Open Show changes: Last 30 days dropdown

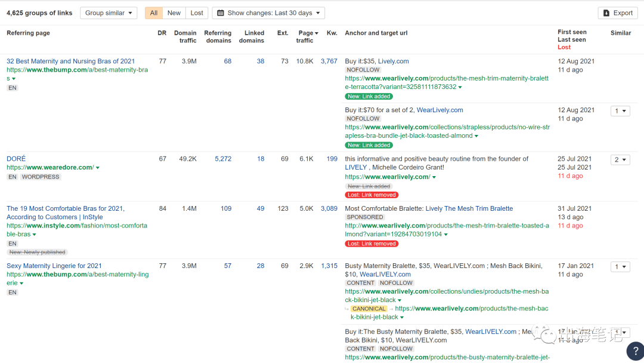pos(268,13)
